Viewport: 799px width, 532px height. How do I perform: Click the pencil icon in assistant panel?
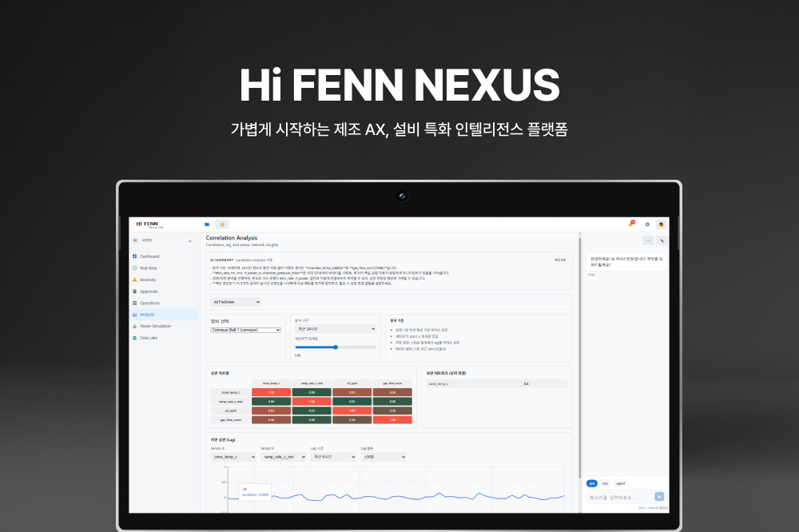(661, 240)
